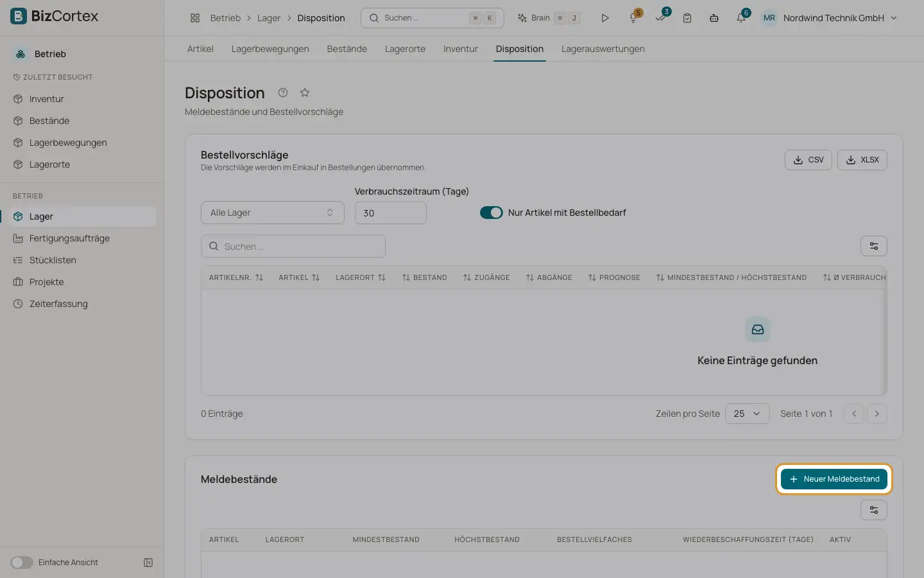The image size is (924, 578).
Task: Open table settings icon for Bestellvorschläge
Action: [x=874, y=246]
